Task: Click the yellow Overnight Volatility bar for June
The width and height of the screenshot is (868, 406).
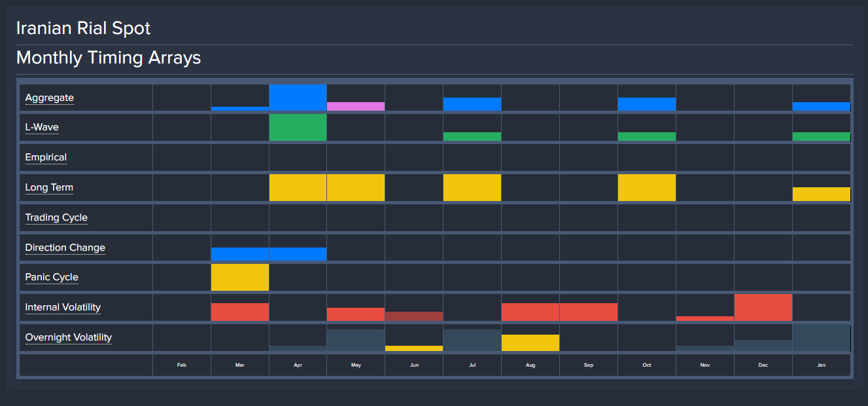Action: tap(414, 348)
